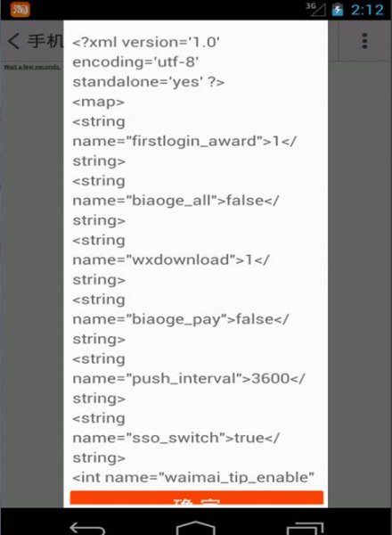Tap the 2:12 clock in status bar

(x=367, y=10)
